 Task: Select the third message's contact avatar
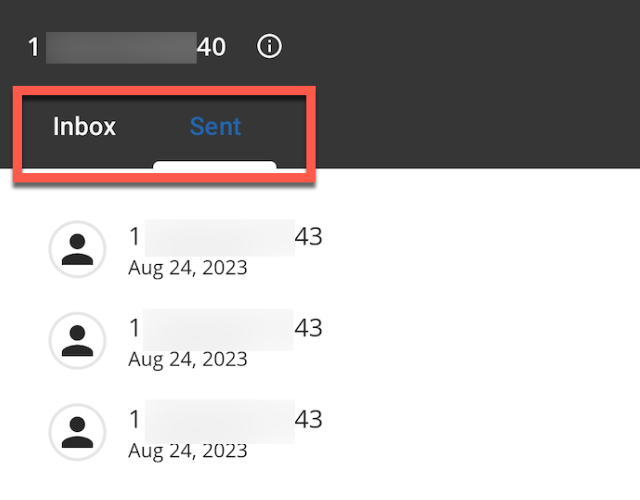coord(78,432)
